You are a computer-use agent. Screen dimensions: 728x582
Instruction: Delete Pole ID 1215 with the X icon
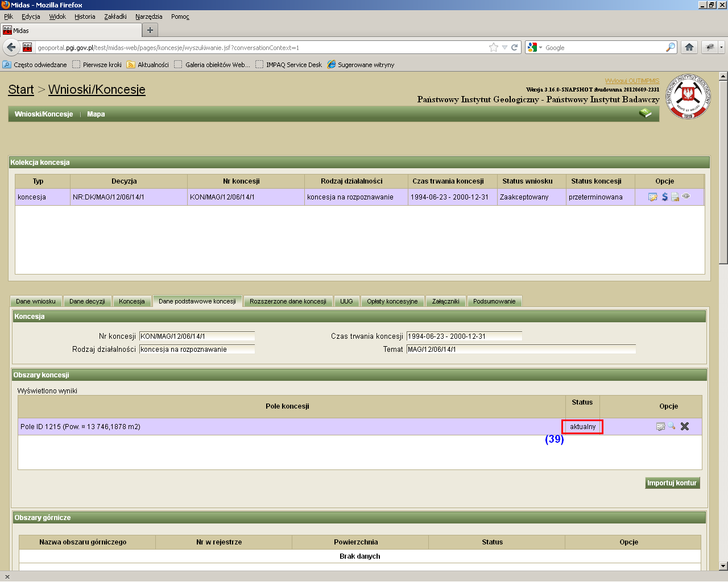[685, 426]
